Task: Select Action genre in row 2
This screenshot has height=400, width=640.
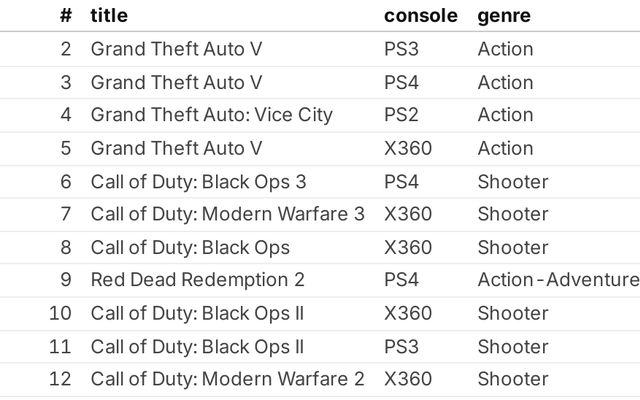Action: 505,49
